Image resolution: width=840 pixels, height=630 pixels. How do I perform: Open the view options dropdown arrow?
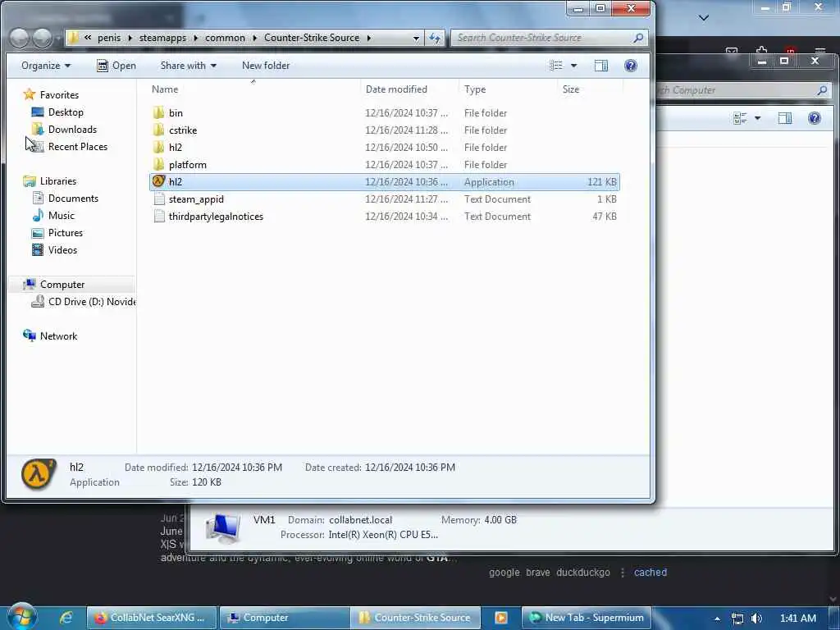coord(573,66)
